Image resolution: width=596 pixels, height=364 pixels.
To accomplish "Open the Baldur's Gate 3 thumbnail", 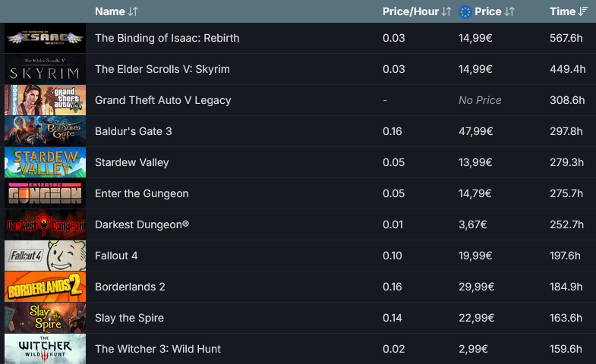I will tap(46, 131).
